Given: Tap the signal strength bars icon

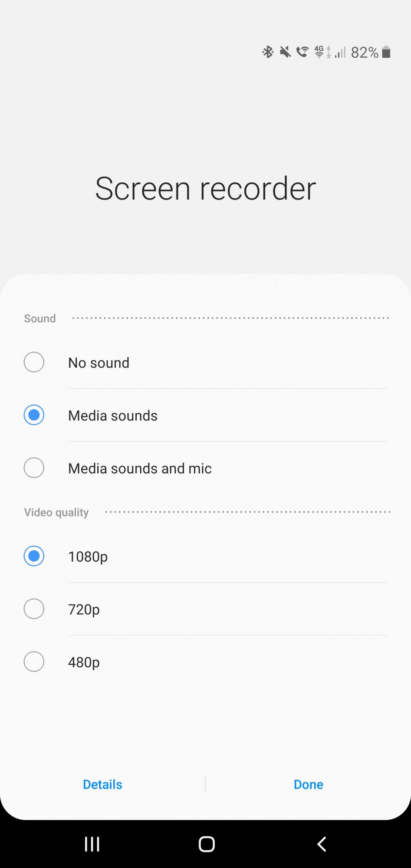Looking at the screenshot, I should (340, 53).
